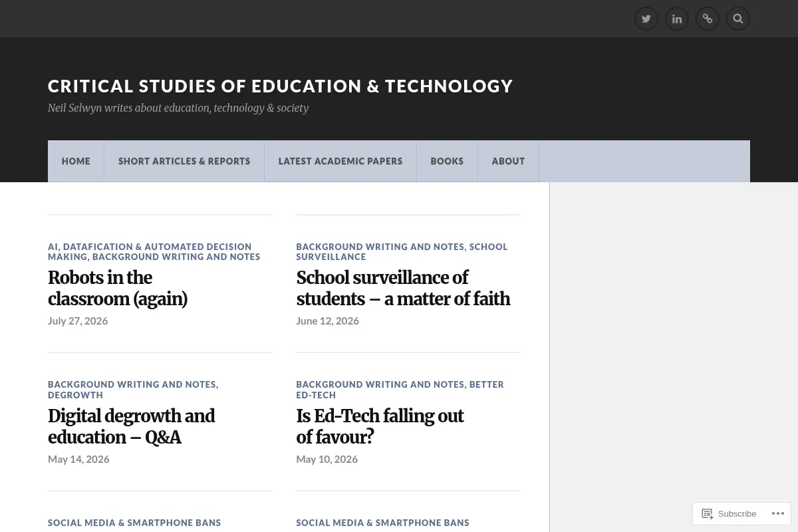Open the Books menu item
This screenshot has width=798, height=532.
(447, 161)
